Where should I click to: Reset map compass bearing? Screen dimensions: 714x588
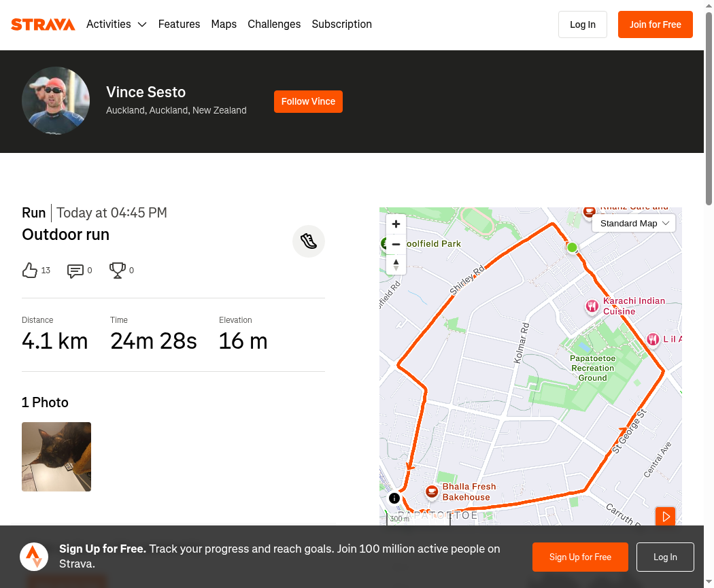point(396,264)
